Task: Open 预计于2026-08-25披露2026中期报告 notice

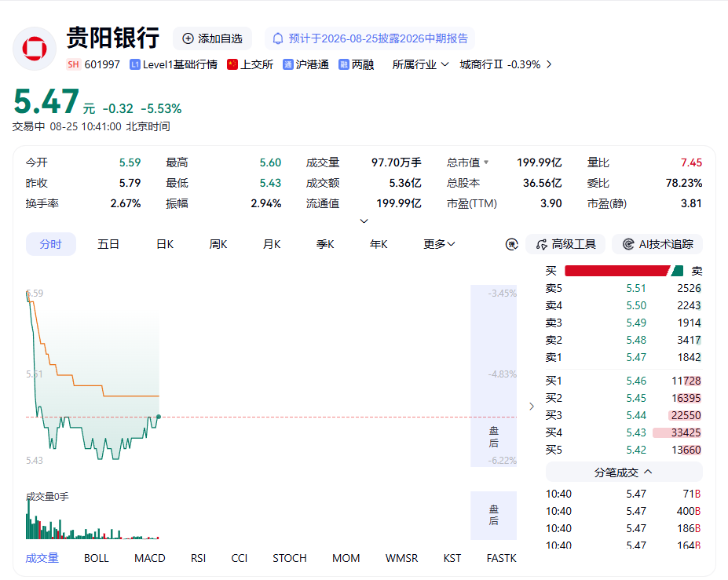Action: tap(370, 38)
